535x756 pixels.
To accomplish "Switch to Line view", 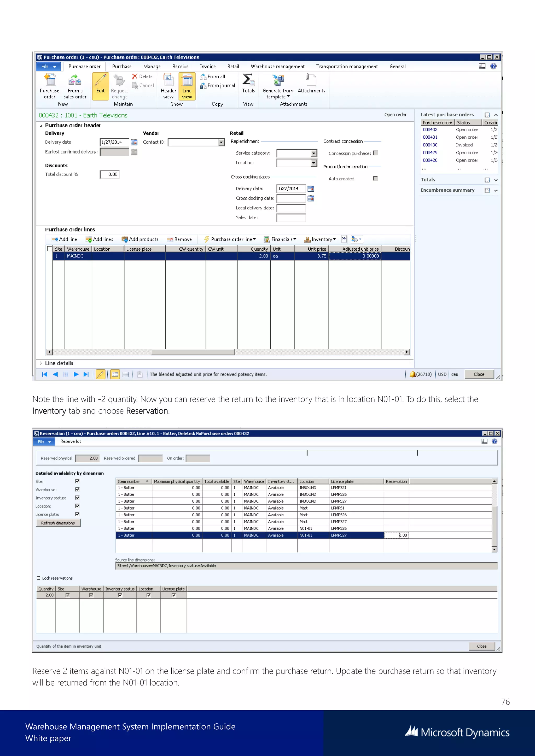I will click(187, 86).
